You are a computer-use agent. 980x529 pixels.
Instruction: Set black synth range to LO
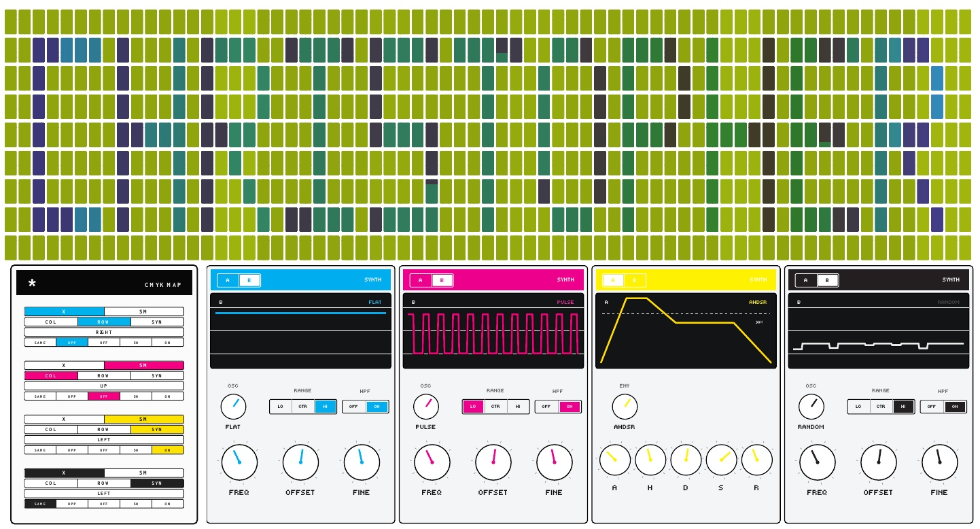[858, 407]
